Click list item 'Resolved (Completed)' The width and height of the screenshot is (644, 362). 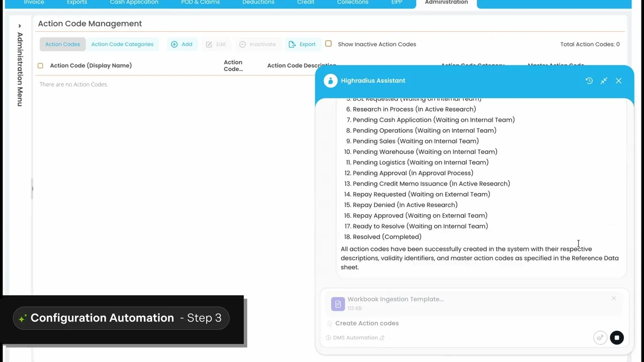pyautogui.click(x=387, y=237)
